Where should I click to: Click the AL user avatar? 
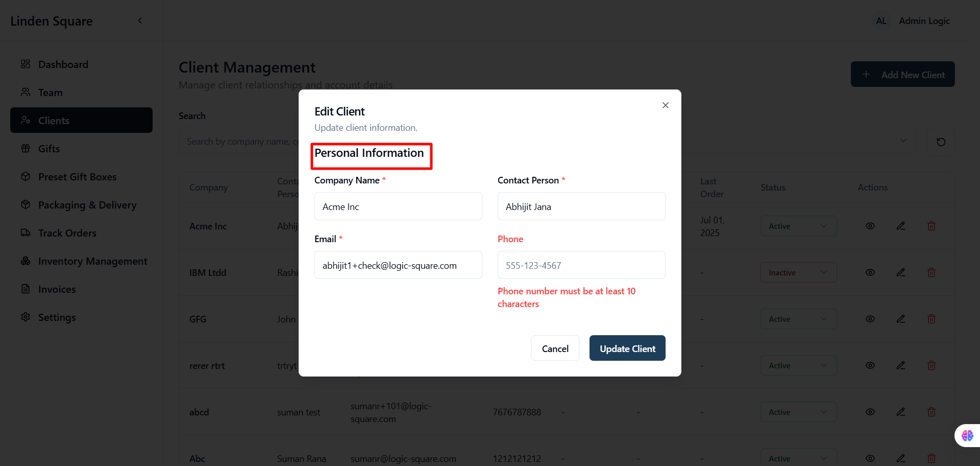[x=881, y=21]
